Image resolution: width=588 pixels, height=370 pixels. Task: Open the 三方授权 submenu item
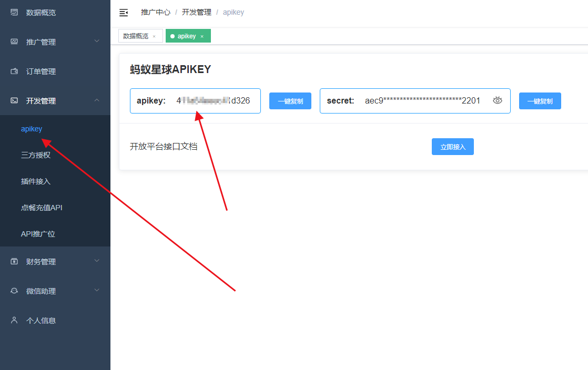coord(55,155)
